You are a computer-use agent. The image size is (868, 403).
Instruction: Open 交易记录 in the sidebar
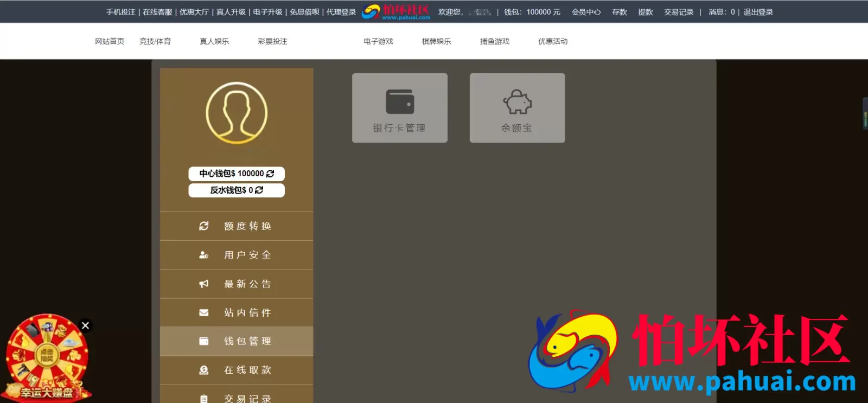pos(237,394)
